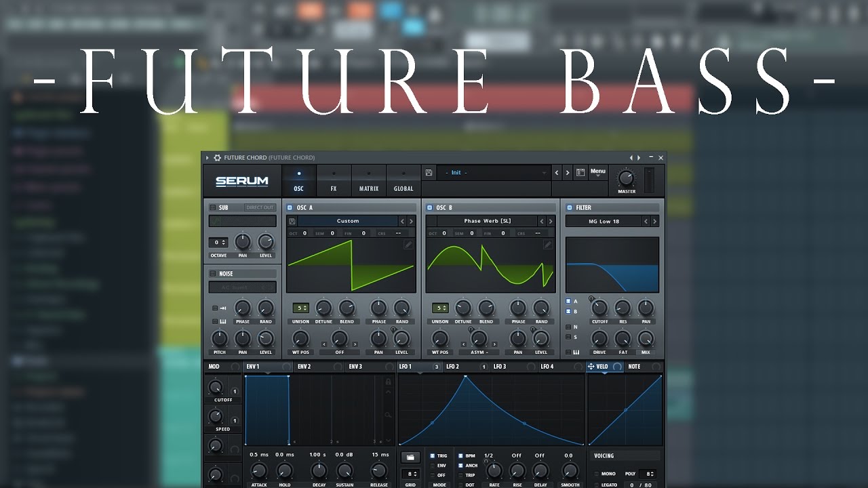Go to next preset arrow in header
Screen dimensions: 868x488
pyautogui.click(x=568, y=173)
